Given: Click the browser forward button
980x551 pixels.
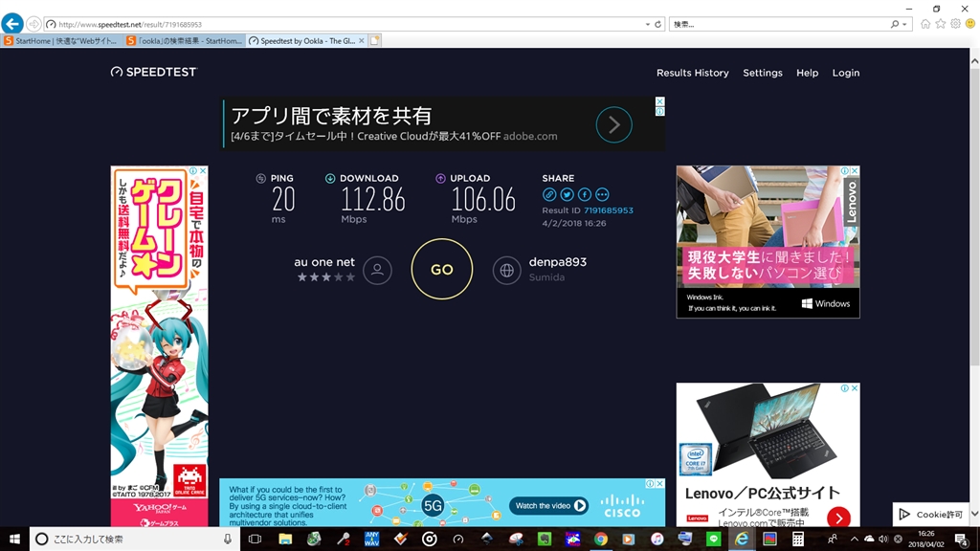Looking at the screenshot, I should (x=33, y=24).
